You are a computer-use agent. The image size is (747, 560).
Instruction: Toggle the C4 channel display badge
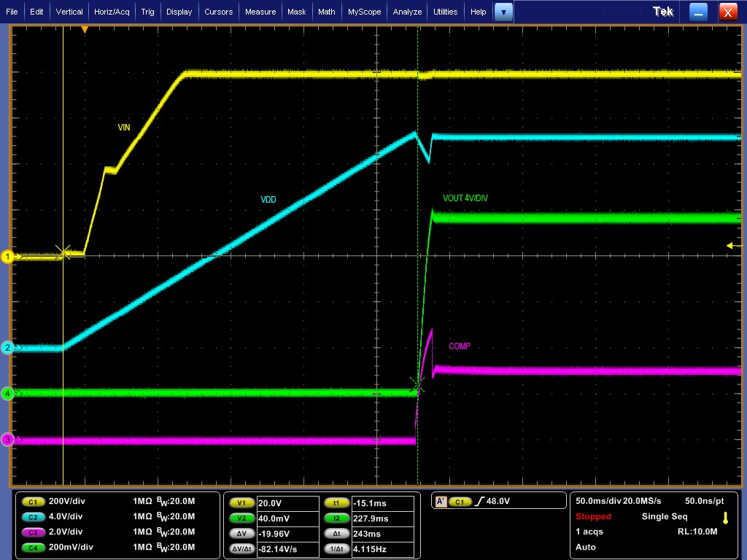point(32,548)
